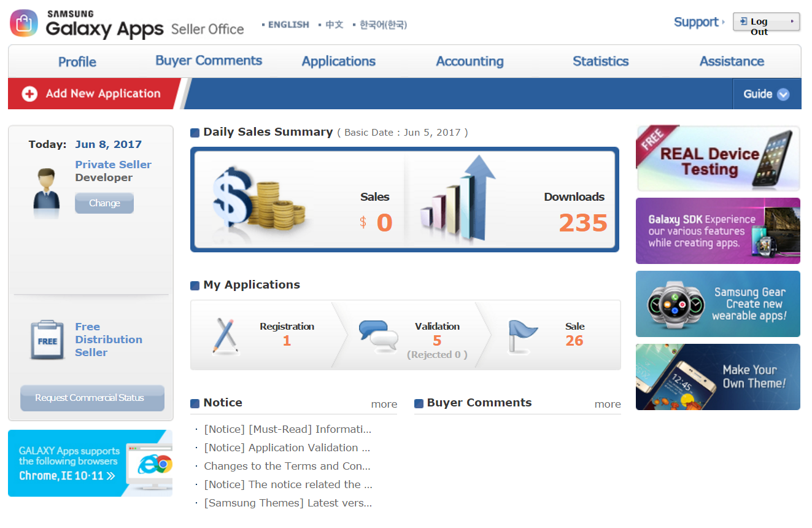Open the Statistics menu
Viewport: 812px width, 528px height.
601,61
